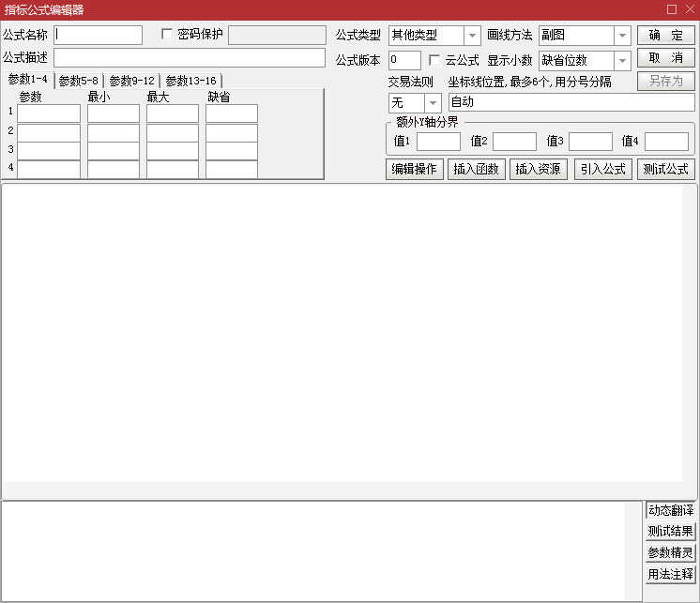The height and width of the screenshot is (603, 700).
Task: Switch to the 参数9-12 tab
Action: [x=131, y=81]
